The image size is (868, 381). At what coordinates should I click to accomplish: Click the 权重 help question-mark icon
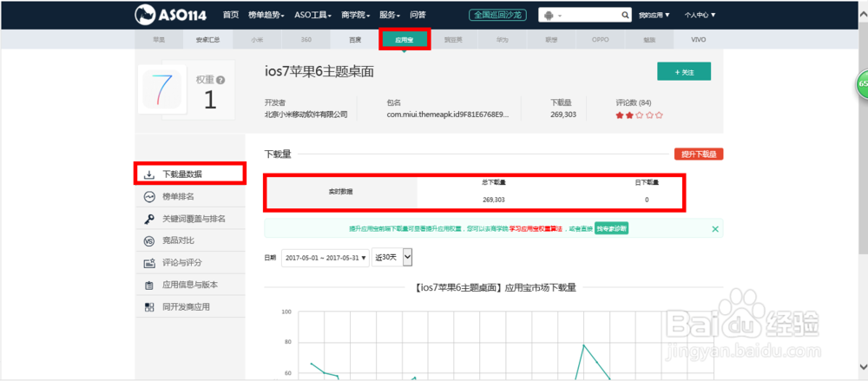pos(220,81)
